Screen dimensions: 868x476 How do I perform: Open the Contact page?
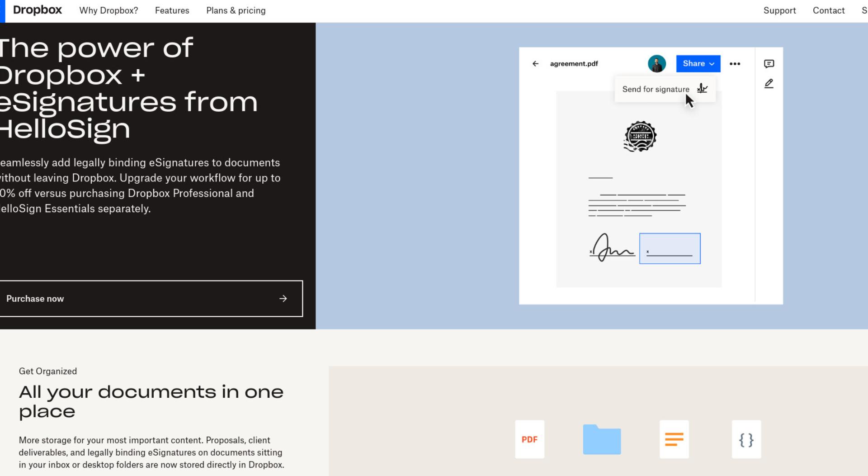point(828,10)
